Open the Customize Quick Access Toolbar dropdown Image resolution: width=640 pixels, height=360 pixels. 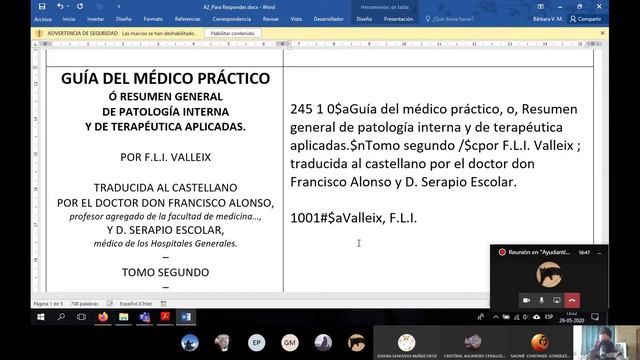(x=118, y=7)
